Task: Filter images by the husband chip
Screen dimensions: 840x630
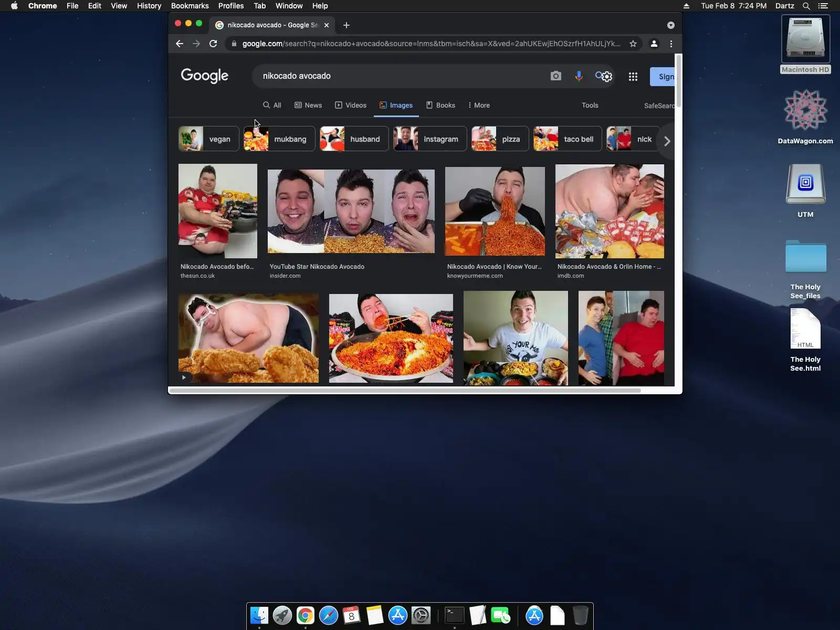Action: click(x=354, y=139)
